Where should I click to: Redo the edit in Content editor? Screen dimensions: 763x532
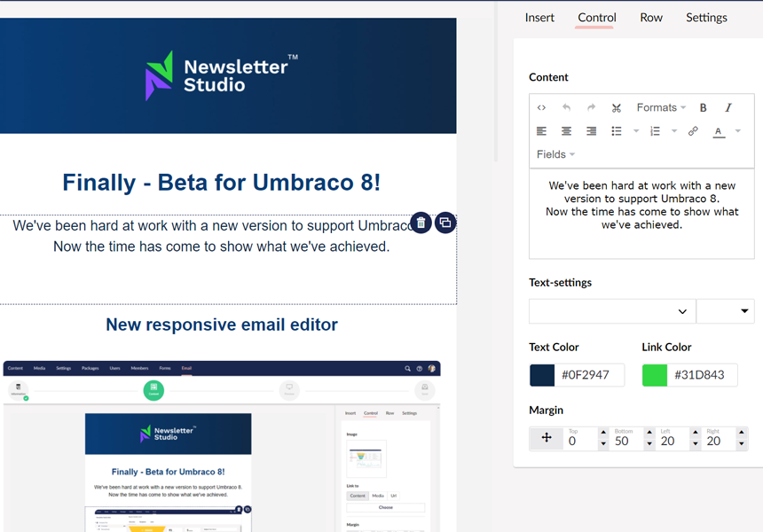tap(591, 107)
